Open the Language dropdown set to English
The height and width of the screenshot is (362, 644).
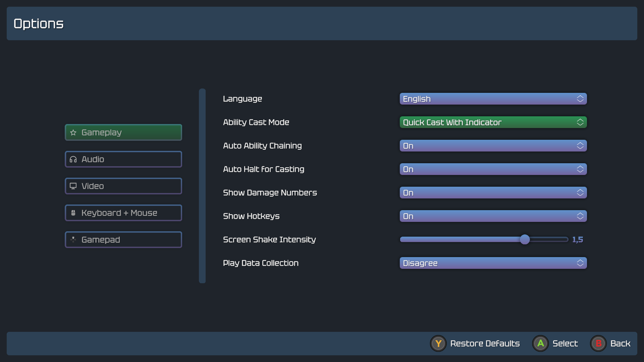(x=493, y=99)
